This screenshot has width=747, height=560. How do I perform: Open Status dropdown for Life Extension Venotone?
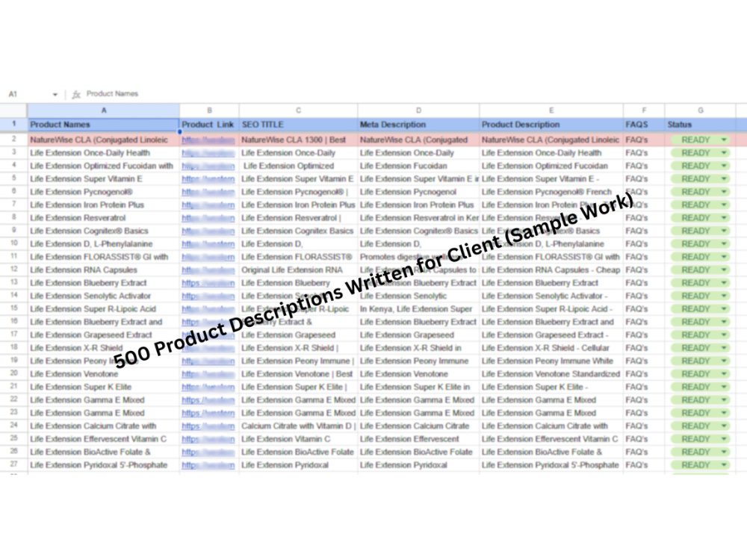(x=724, y=374)
